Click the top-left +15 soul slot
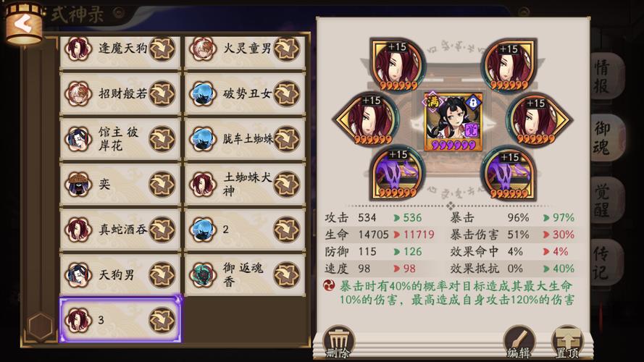 coord(397,65)
